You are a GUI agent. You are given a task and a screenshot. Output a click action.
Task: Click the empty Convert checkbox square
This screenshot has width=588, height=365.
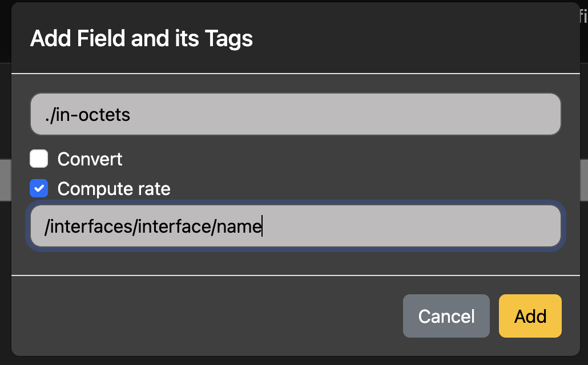[39, 159]
